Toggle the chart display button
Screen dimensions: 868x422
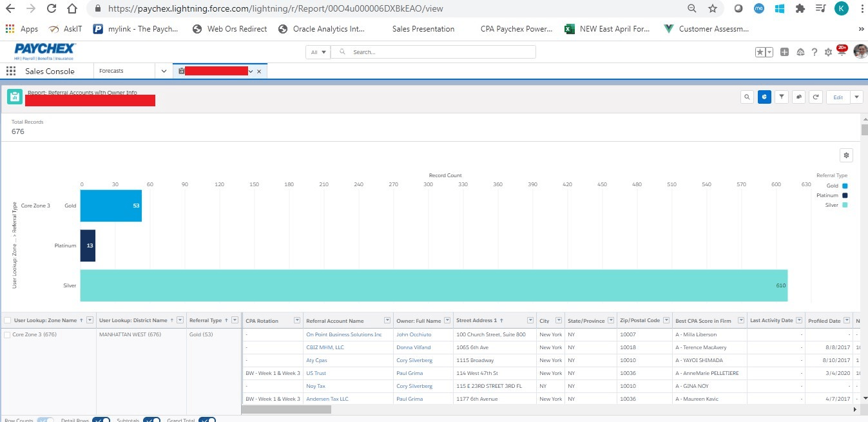764,97
